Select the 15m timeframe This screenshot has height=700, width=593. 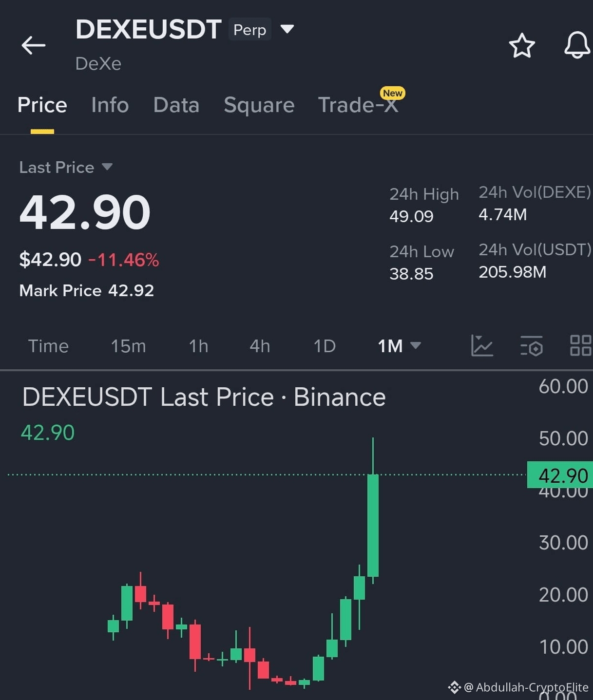(x=128, y=346)
